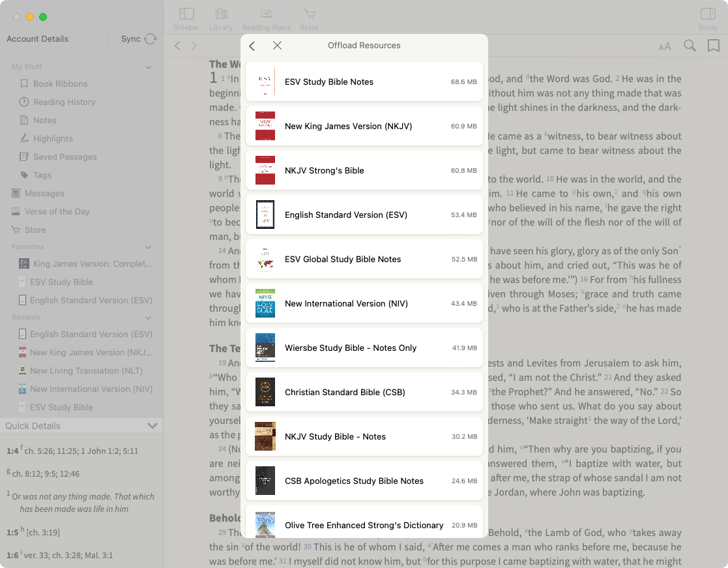Collapse the Recents section
Screen dimensions: 728x568
[x=149, y=318]
